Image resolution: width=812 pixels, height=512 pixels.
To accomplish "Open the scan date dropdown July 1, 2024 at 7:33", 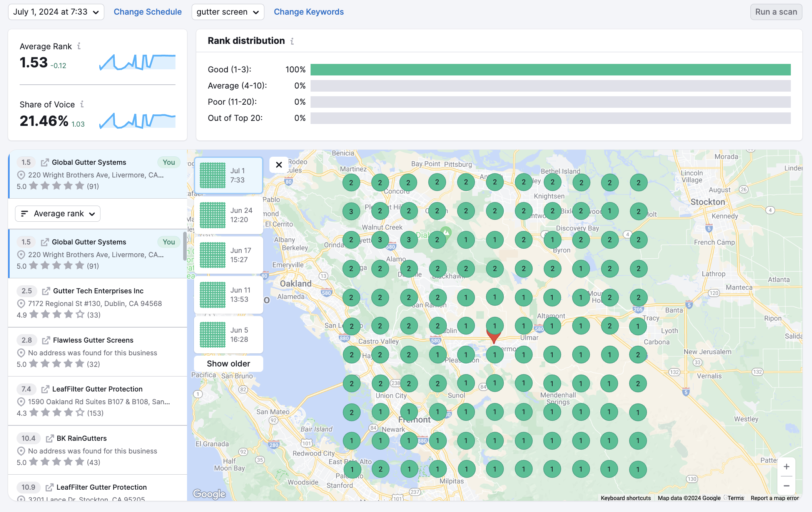I will (56, 12).
